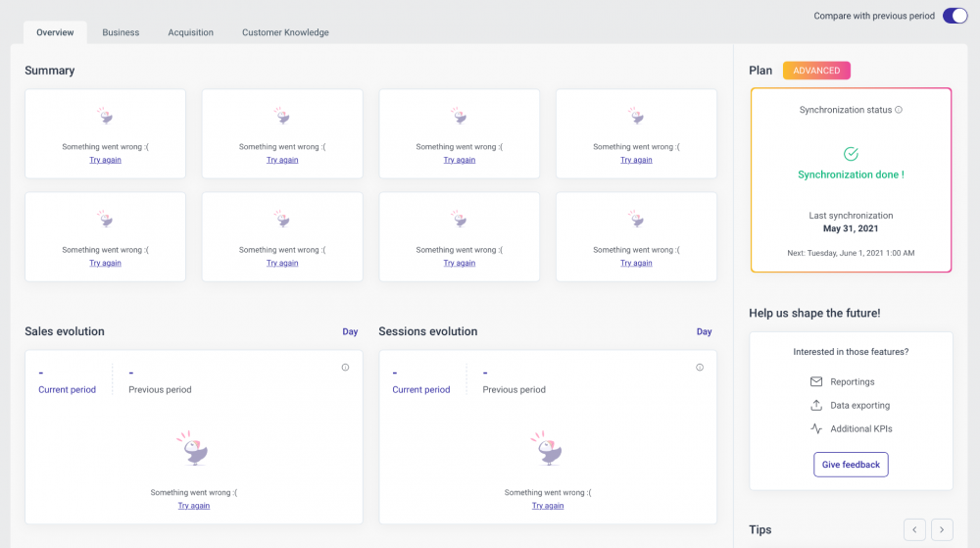Select the Customer Knowledge tab
The image size is (980, 548).
coord(285,32)
